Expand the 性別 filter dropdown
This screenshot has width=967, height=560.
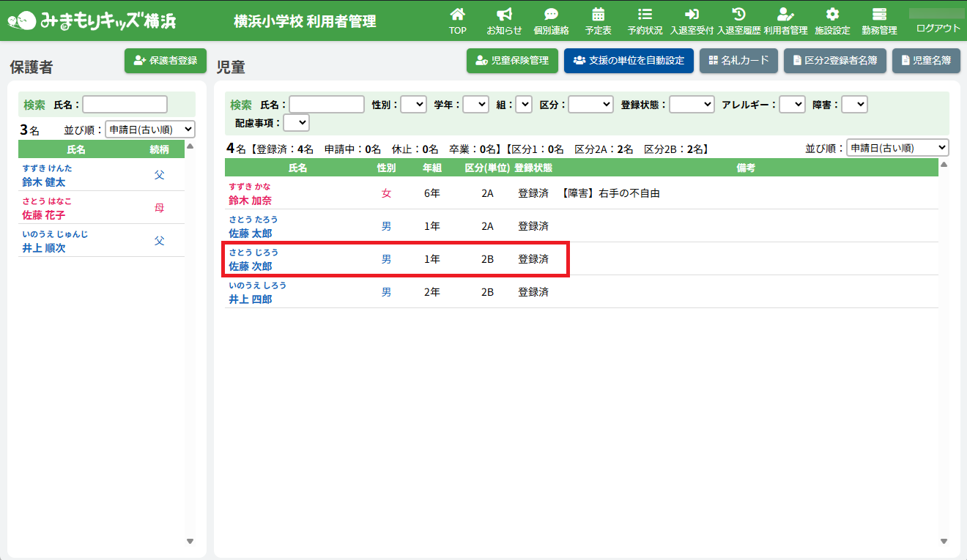point(413,105)
